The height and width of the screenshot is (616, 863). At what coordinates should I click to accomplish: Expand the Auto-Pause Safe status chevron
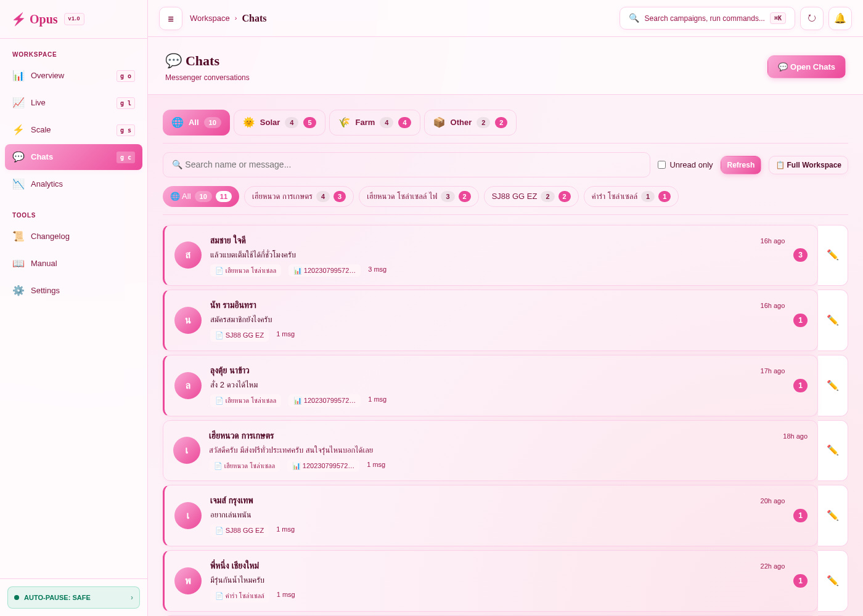pos(132,598)
